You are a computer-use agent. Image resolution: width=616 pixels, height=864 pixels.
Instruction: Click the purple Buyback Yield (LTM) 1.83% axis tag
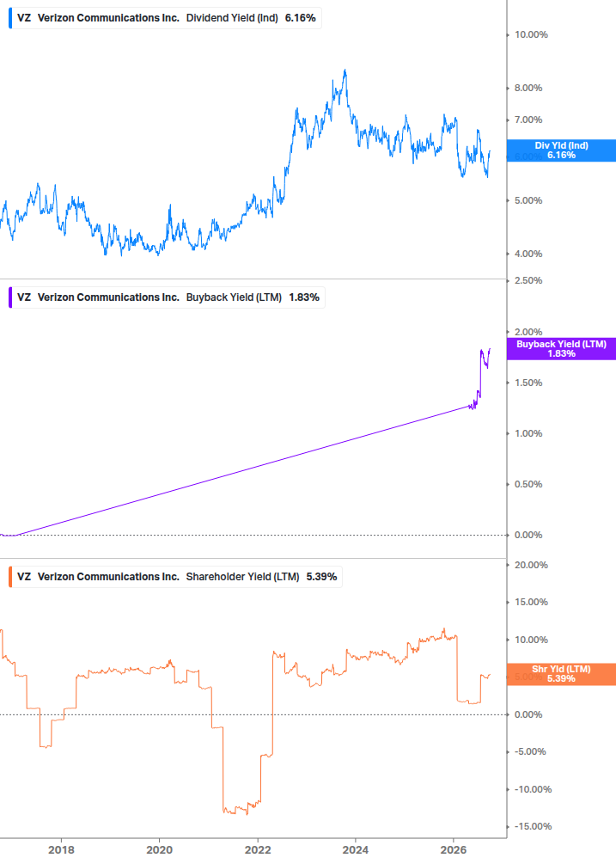pyautogui.click(x=561, y=349)
